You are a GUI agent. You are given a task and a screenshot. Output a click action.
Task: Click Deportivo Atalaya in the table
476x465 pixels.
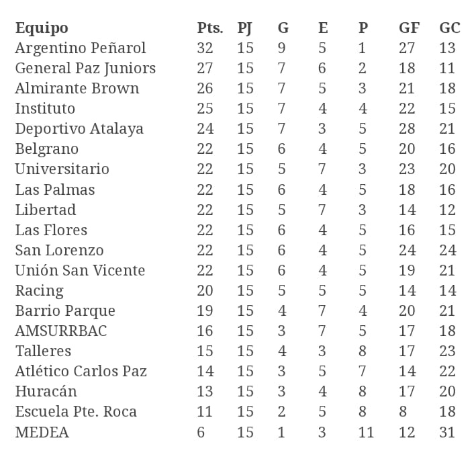79,129
